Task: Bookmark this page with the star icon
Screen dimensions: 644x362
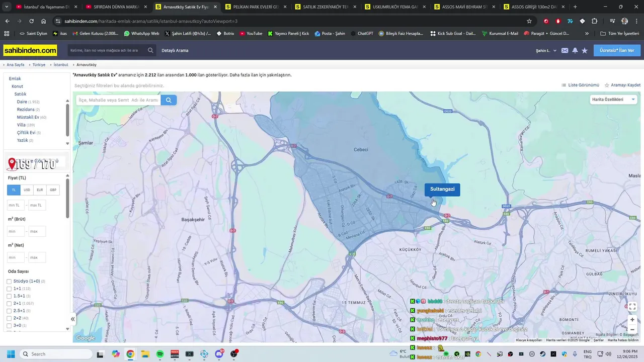Action: (529, 21)
